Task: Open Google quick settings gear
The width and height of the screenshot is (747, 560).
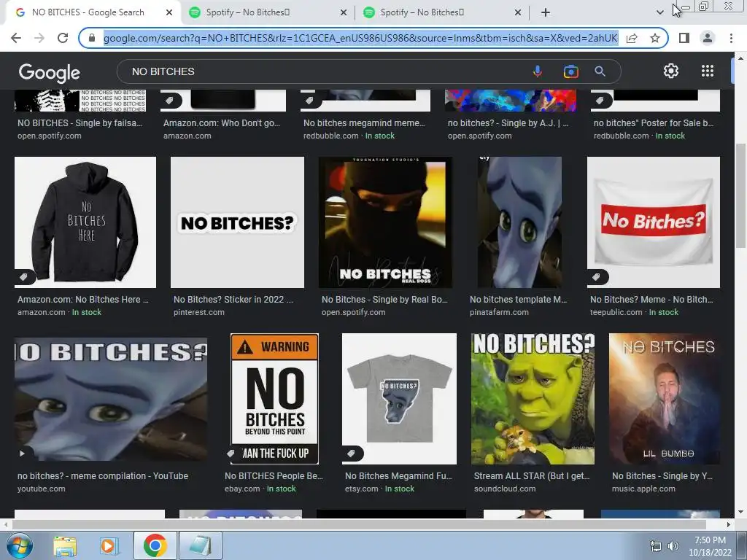Action: pyautogui.click(x=671, y=71)
